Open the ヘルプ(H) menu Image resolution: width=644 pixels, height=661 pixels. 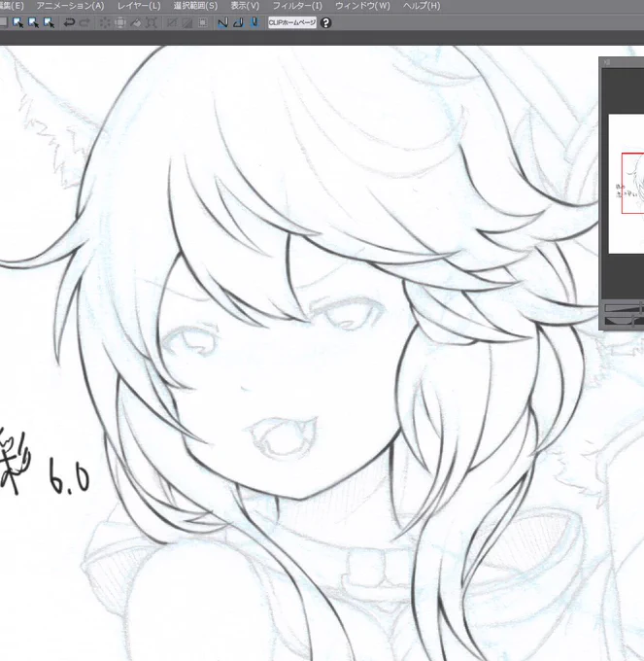pyautogui.click(x=422, y=6)
